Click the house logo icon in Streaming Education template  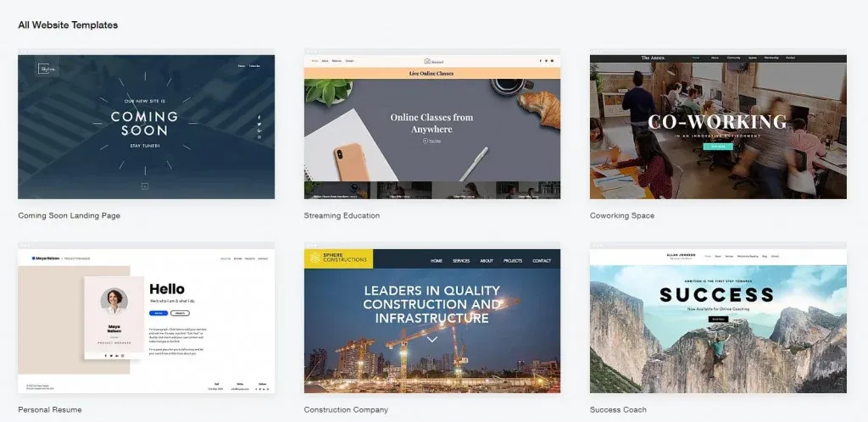(427, 61)
